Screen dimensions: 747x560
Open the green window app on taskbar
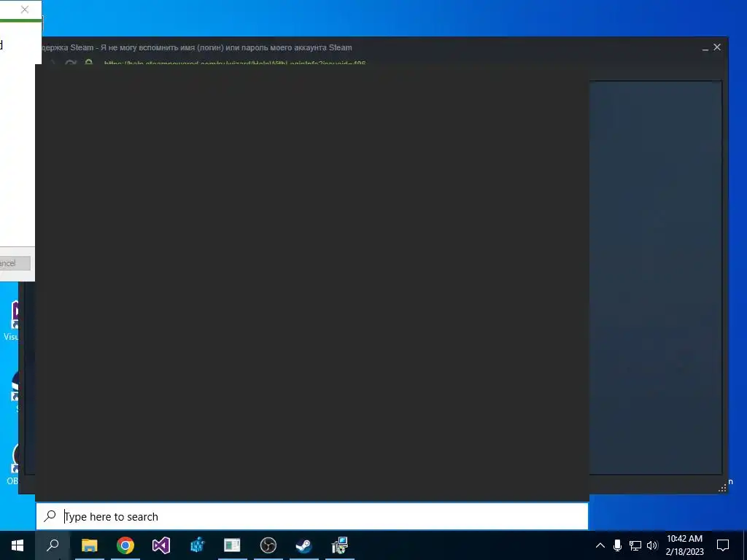coord(233,545)
